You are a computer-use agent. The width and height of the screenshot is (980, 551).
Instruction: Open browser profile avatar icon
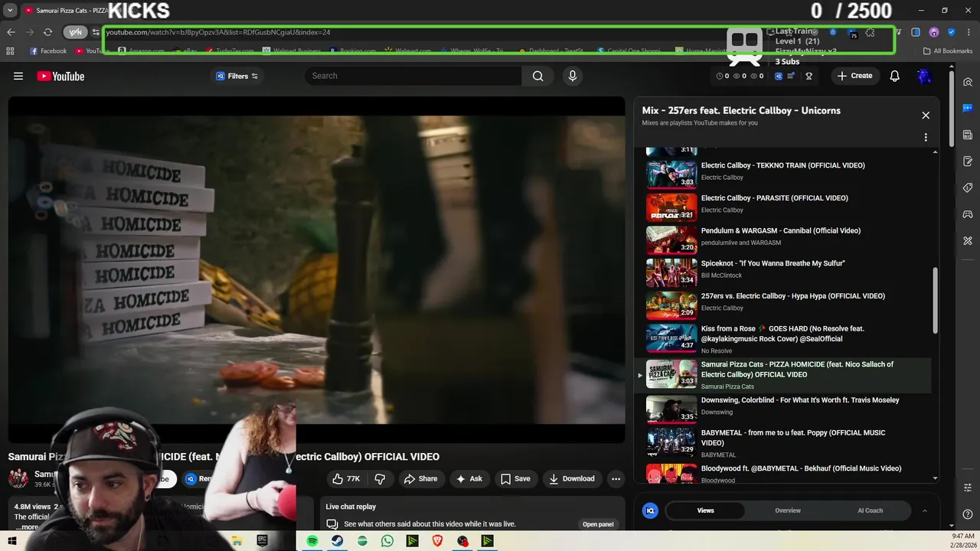(934, 32)
